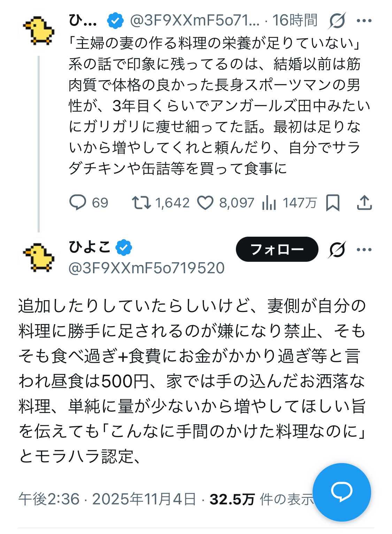This screenshot has width=392, height=534.
Task: Like the first tweet with 8,097 likes
Action: tap(205, 203)
